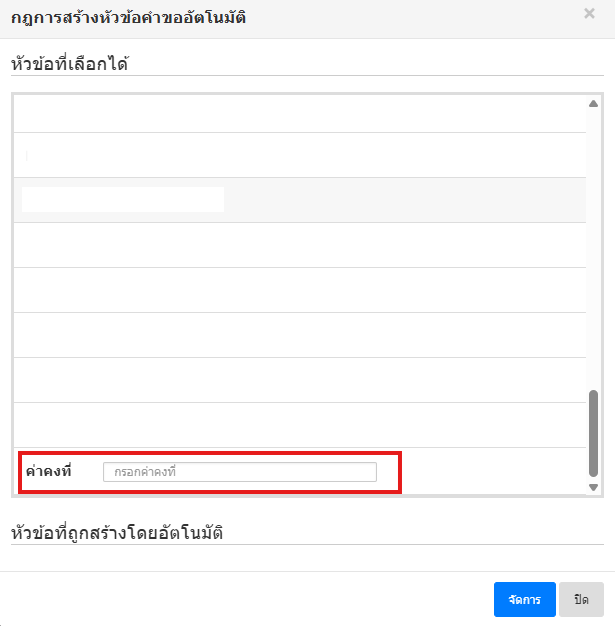Click the หัวข้อที่เลือกได้ section heading

pyautogui.click(x=70, y=64)
